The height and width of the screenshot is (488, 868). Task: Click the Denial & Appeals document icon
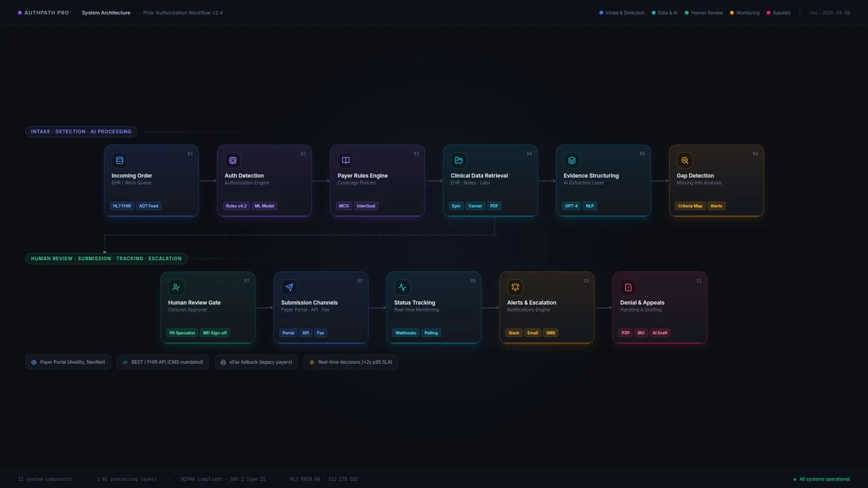coord(628,287)
